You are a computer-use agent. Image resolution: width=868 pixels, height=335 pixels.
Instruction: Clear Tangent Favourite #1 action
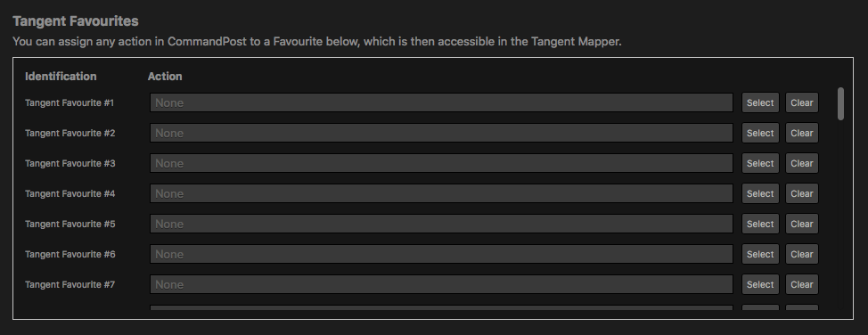801,102
